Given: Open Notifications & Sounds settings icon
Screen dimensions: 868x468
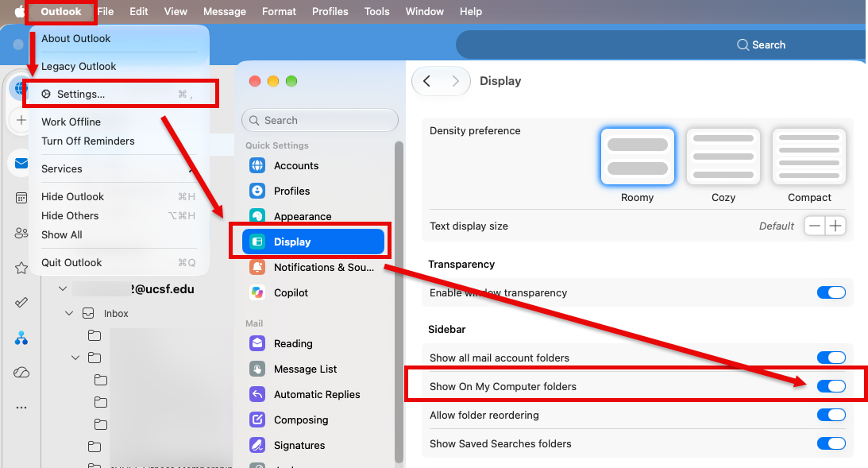Looking at the screenshot, I should tap(257, 267).
